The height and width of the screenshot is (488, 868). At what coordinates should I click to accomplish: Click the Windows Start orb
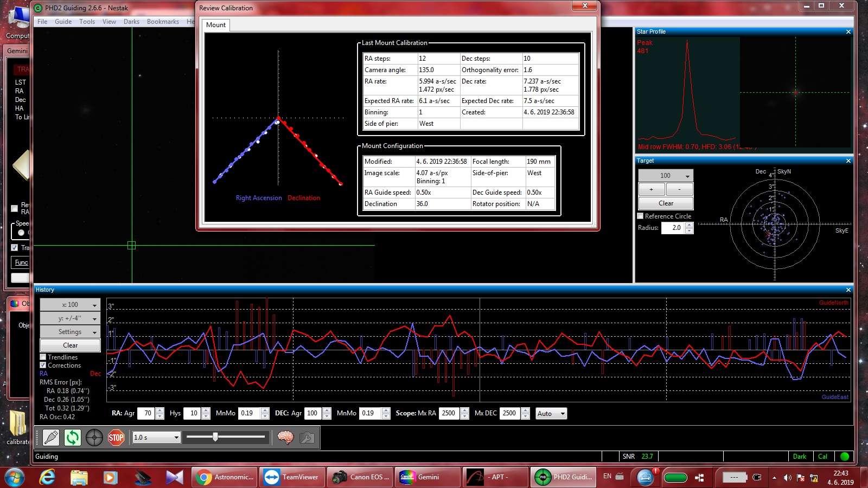15,478
